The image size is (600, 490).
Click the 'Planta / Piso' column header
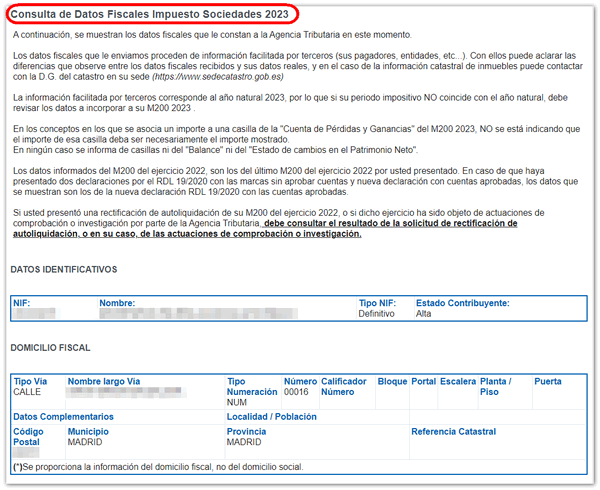496,386
